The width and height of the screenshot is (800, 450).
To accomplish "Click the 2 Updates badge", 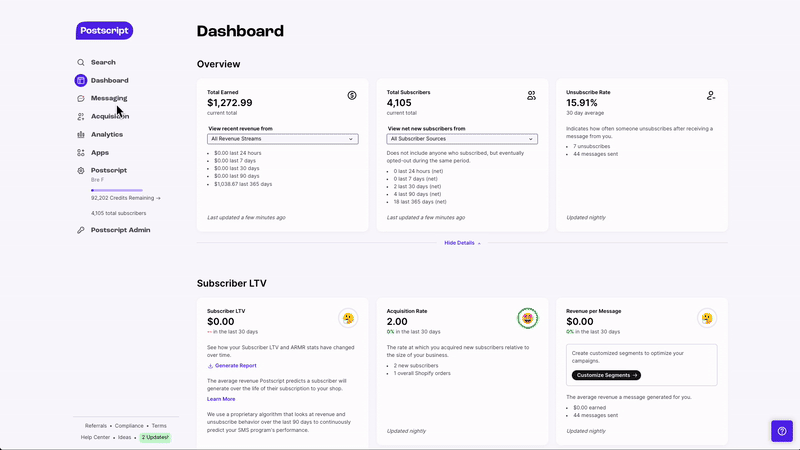I will click(x=155, y=437).
